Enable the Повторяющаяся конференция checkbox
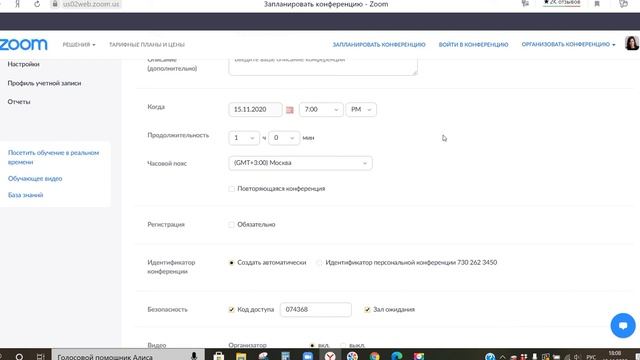The height and width of the screenshot is (360, 640). tap(231, 189)
